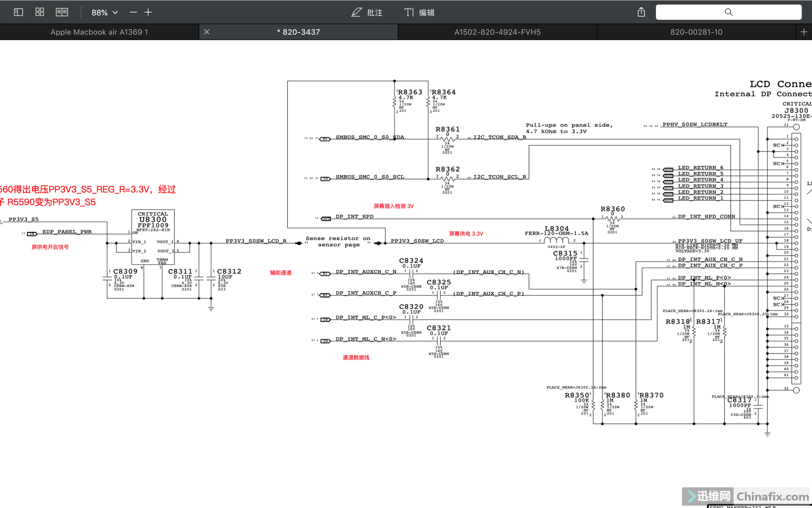Viewport: 812px width, 508px height.
Task: Focus the search input field
Action: point(728,12)
